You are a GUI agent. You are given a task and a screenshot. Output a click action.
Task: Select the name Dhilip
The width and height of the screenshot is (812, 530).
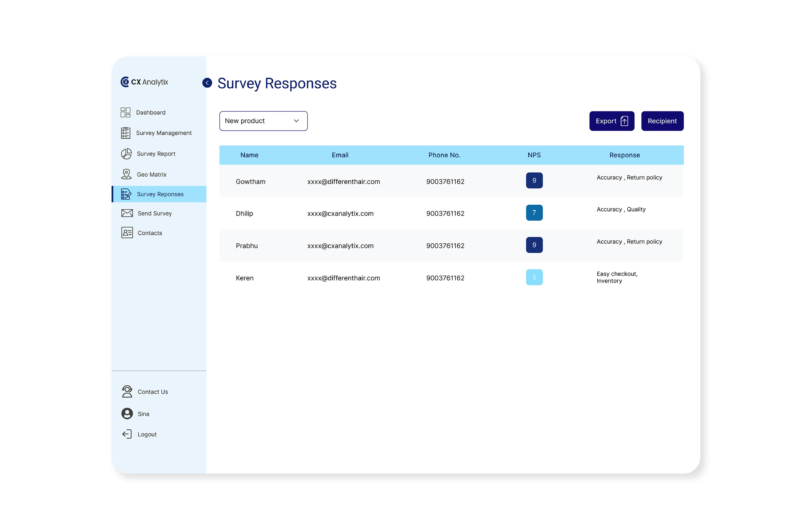244,214
